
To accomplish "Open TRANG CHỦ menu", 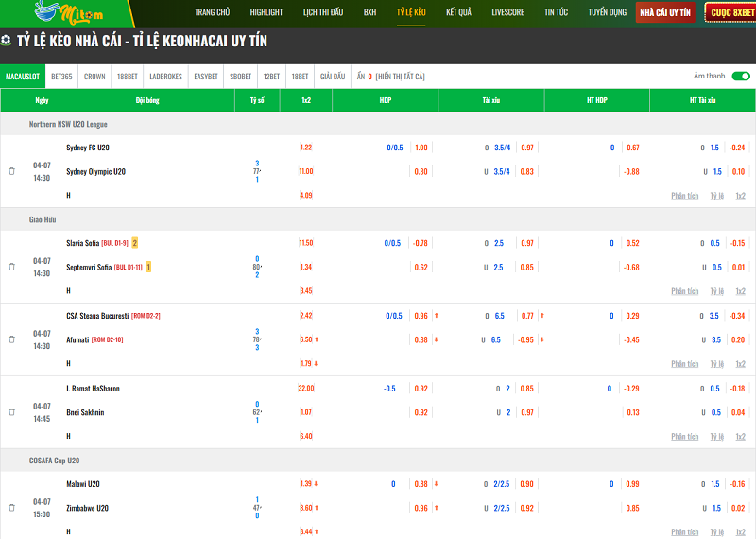I will [x=212, y=12].
